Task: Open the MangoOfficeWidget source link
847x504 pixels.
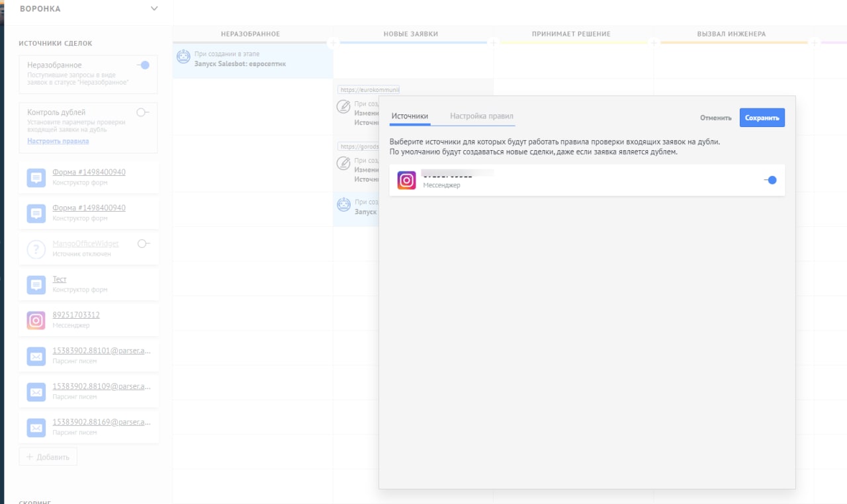Action: (x=86, y=243)
